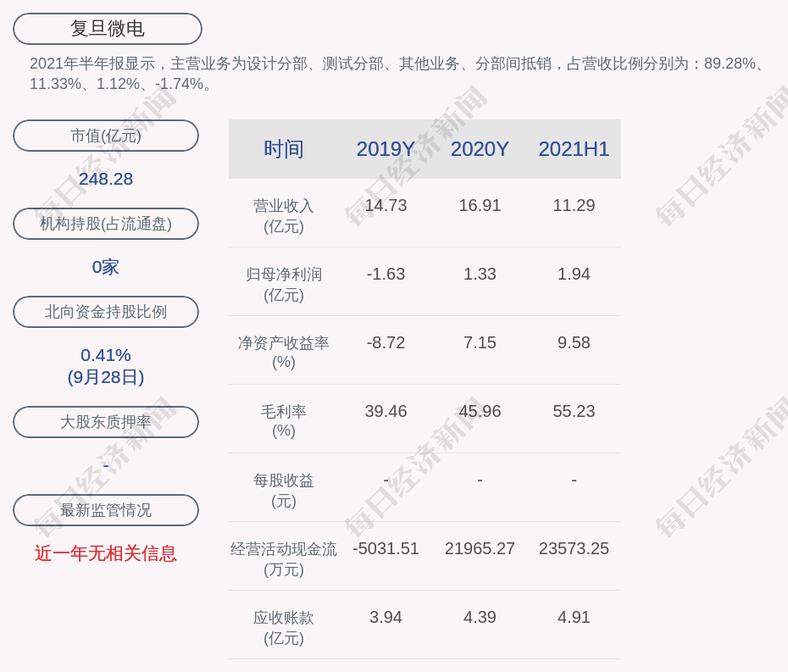788x672 pixels.
Task: Click ROE value -8.72
Action: pyautogui.click(x=386, y=343)
